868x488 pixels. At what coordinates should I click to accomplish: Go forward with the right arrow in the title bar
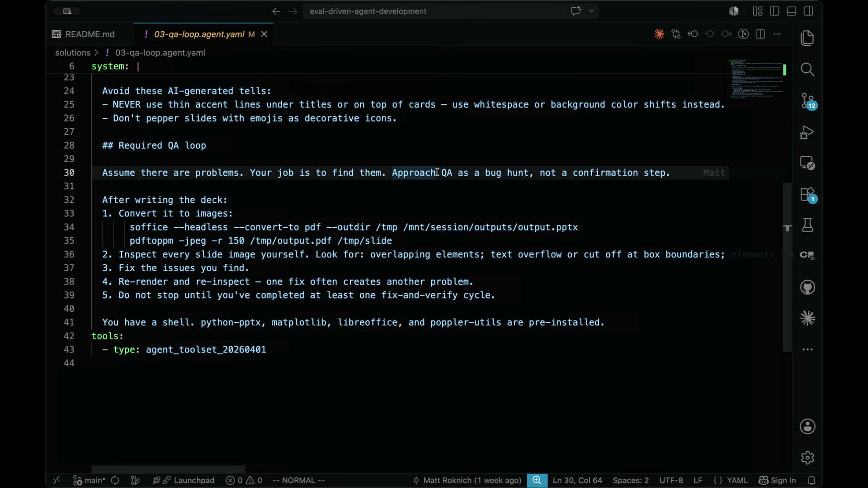[293, 11]
